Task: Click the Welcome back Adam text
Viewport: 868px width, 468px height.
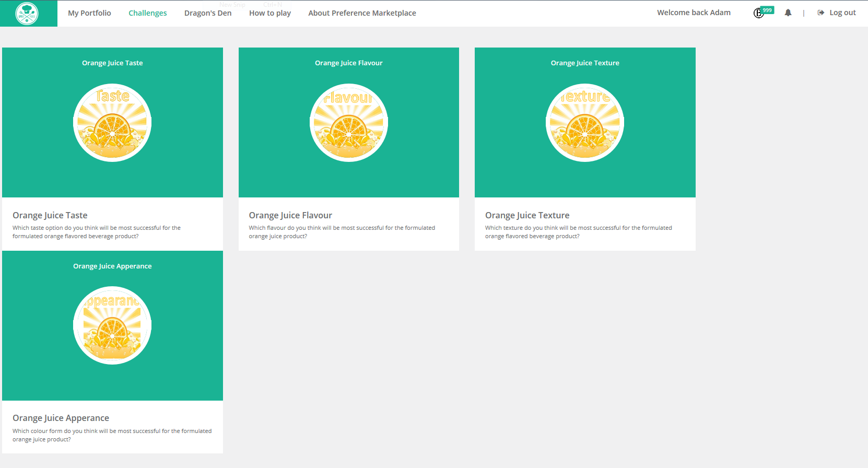Action: 694,13
